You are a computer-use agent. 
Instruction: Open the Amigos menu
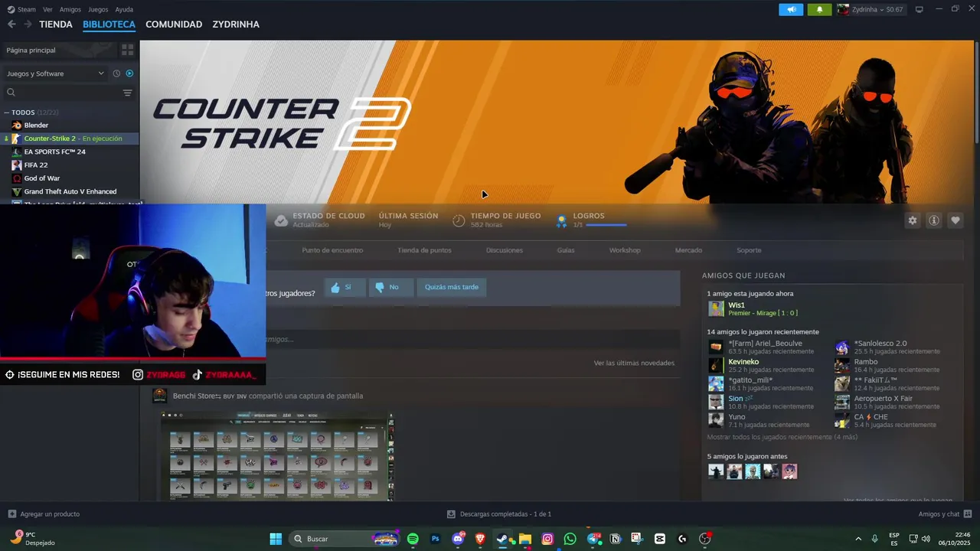point(70,9)
